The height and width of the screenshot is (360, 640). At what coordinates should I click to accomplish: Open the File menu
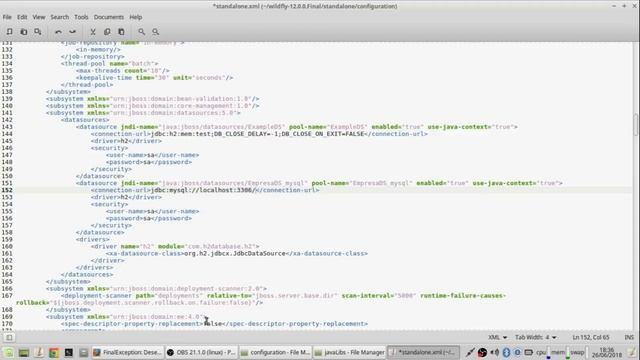coord(7,17)
